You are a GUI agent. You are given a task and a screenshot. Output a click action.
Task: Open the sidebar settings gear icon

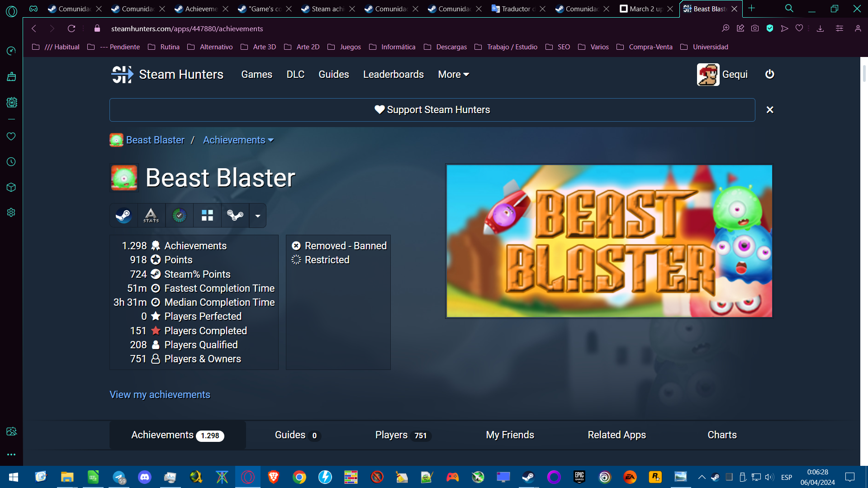pyautogui.click(x=11, y=213)
